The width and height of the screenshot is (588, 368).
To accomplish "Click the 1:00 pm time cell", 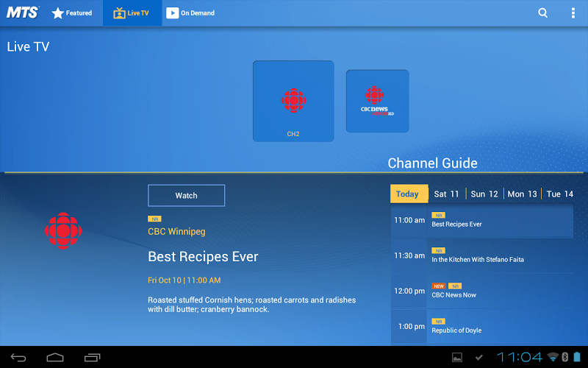I will coord(409,326).
